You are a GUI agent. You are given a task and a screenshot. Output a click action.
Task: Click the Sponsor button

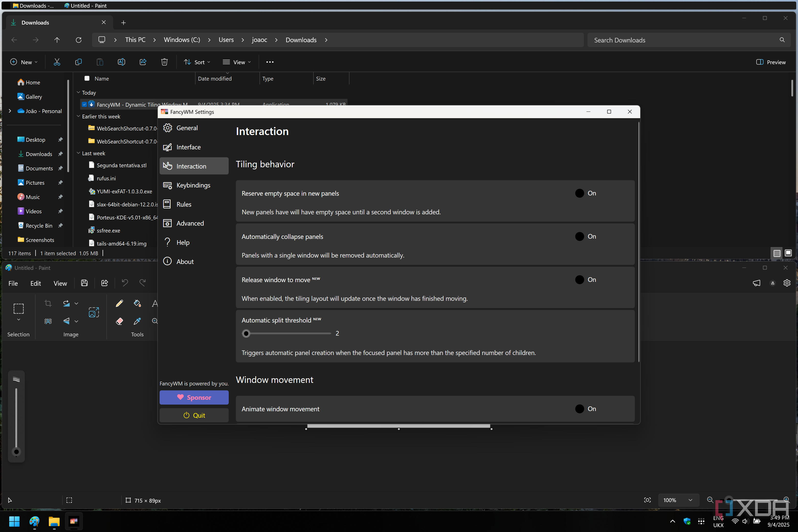[194, 397]
